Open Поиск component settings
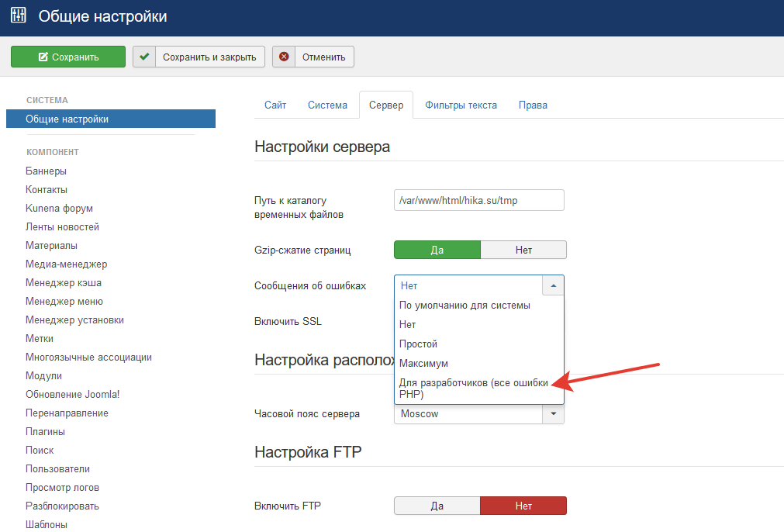Image resolution: width=784 pixels, height=532 pixels. pos(40,450)
